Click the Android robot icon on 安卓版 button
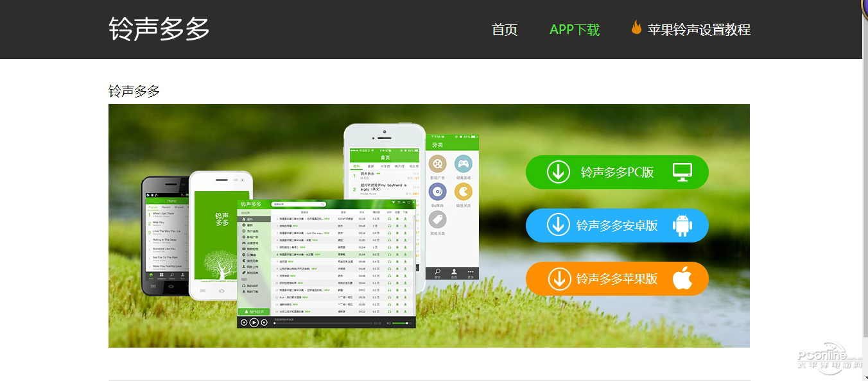The width and height of the screenshot is (868, 381). point(682,225)
